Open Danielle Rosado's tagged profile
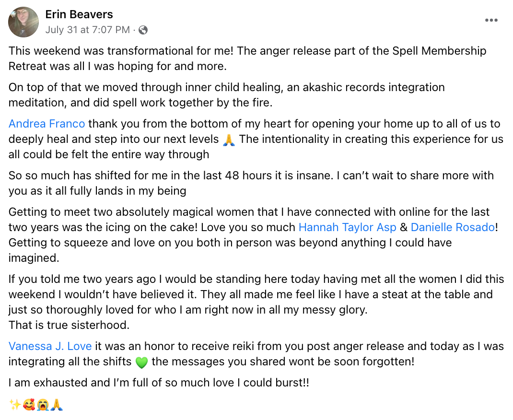This screenshot has height=420, width=513. (453, 227)
